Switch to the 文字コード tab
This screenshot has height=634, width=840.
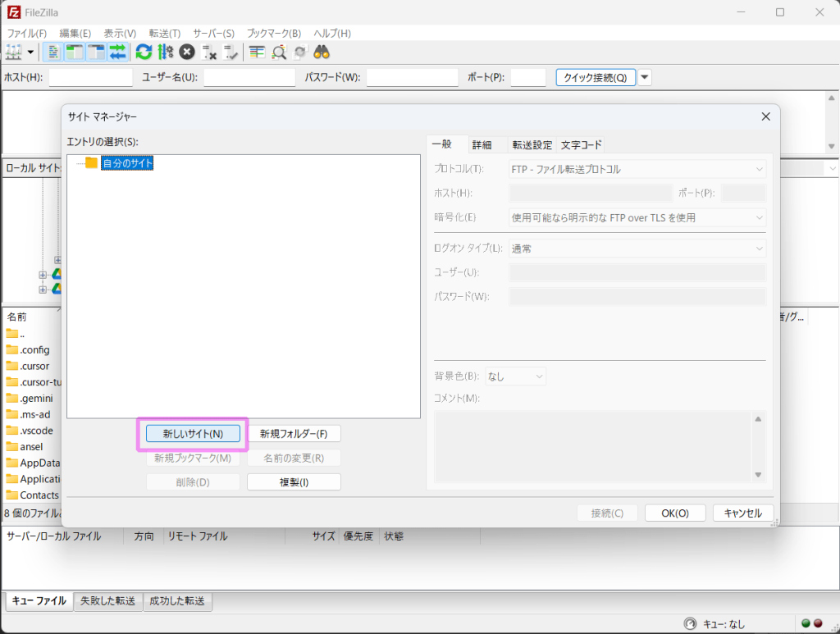581,145
